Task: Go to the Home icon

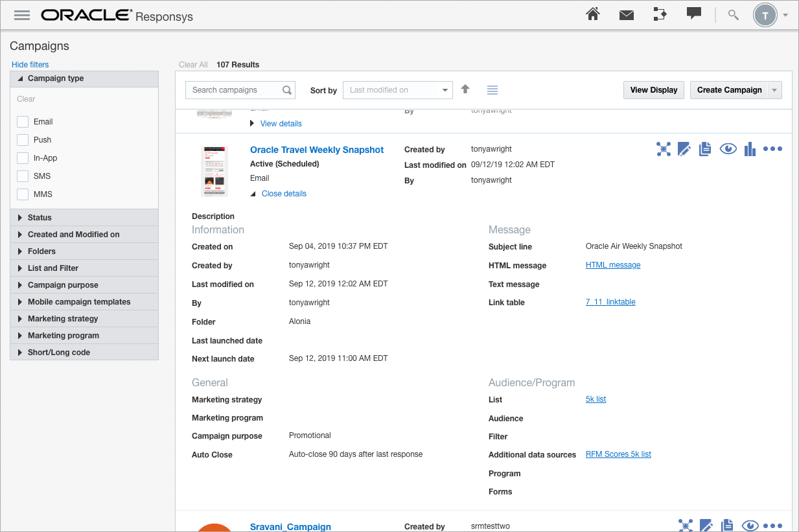Action: [x=593, y=14]
